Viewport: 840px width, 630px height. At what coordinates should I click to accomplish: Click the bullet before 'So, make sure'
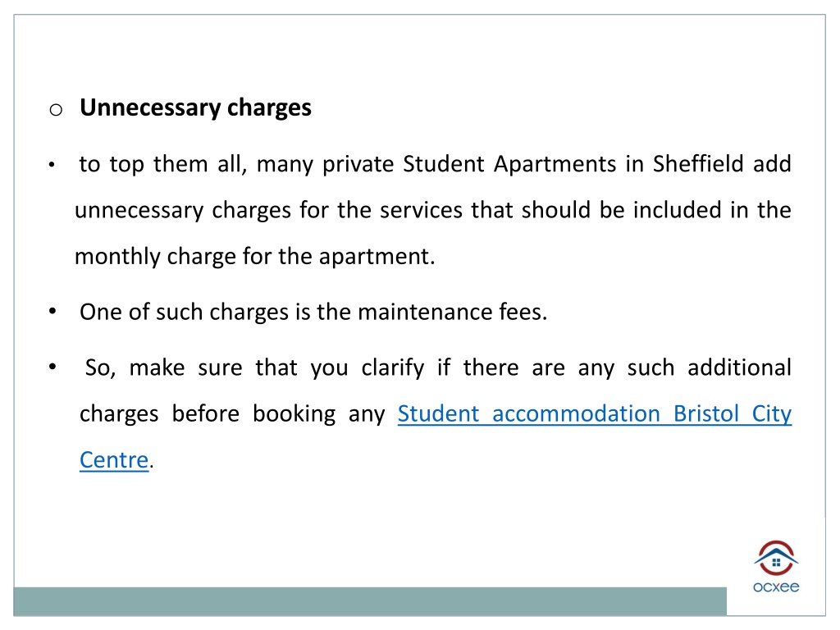coord(52,367)
